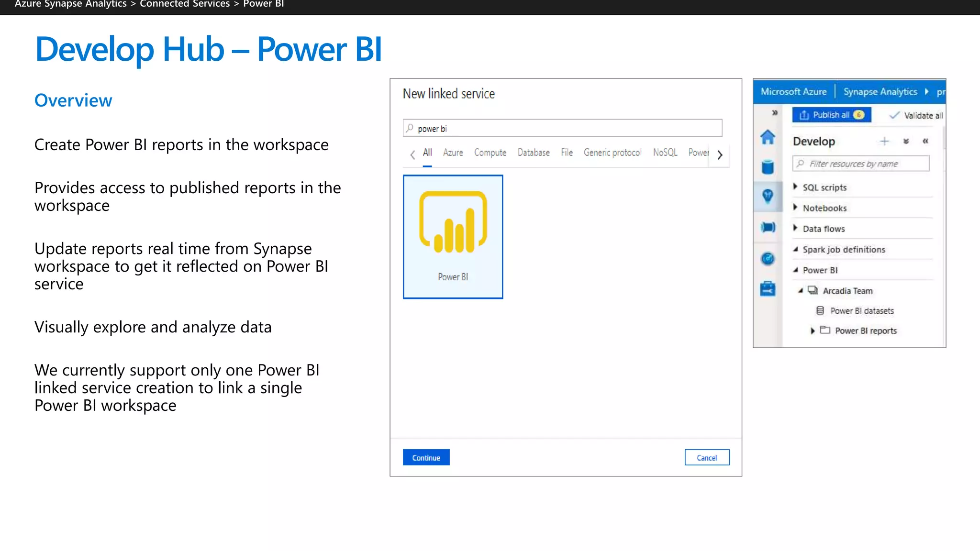Open the Data hub cylinder icon

coord(768,167)
